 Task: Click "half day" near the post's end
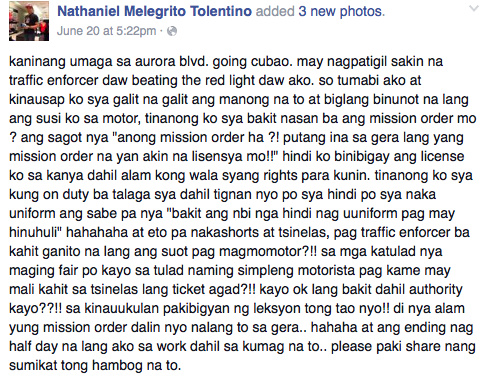33,347
